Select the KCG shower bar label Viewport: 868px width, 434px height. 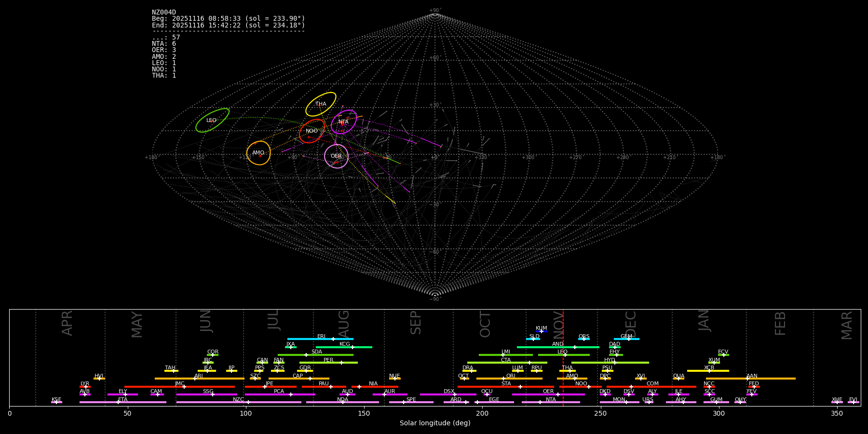tap(345, 344)
